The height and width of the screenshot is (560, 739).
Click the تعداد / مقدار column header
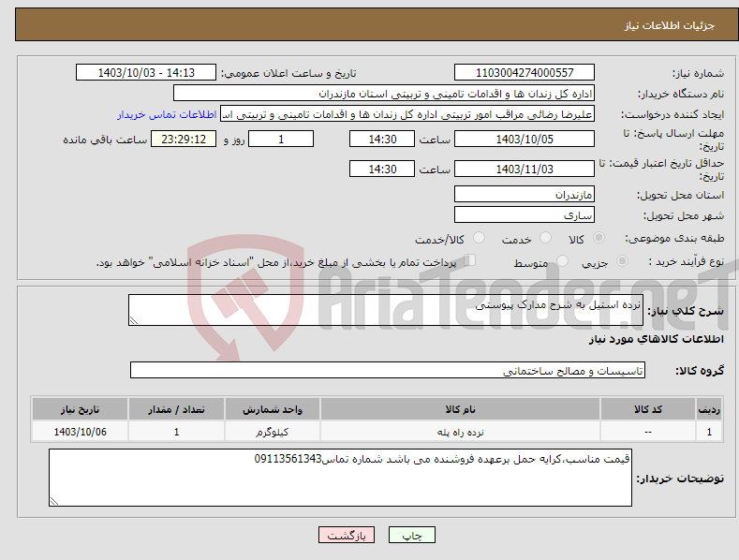click(176, 409)
